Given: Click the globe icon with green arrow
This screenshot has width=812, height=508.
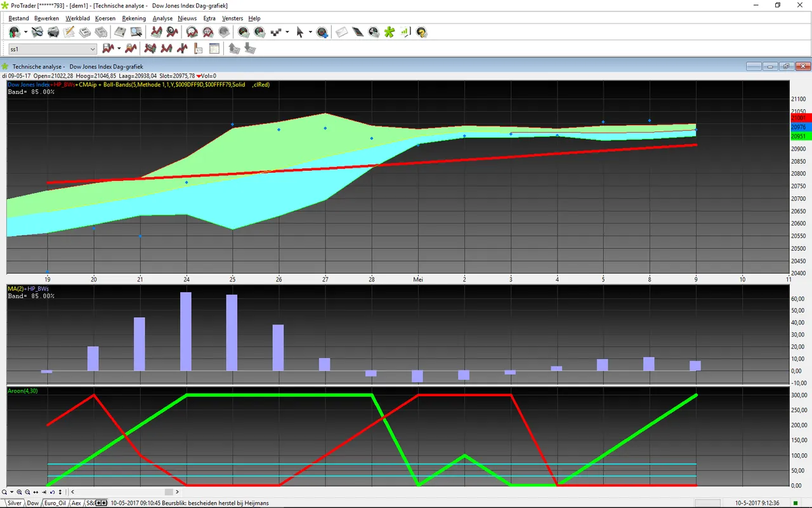Looking at the screenshot, I should [x=15, y=32].
